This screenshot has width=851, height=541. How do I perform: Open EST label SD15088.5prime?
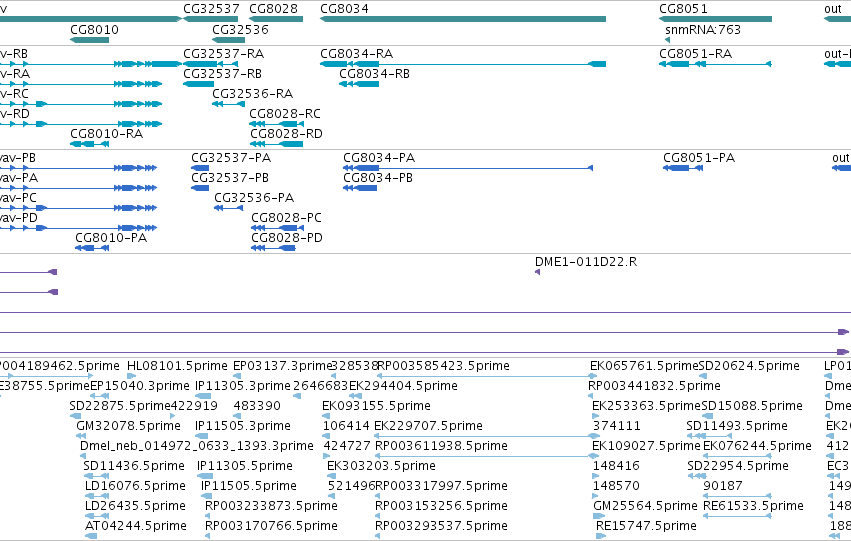(752, 406)
